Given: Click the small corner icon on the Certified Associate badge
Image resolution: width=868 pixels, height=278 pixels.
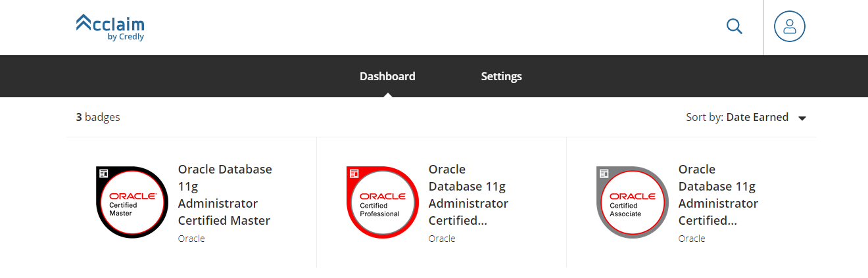Looking at the screenshot, I should (x=604, y=174).
